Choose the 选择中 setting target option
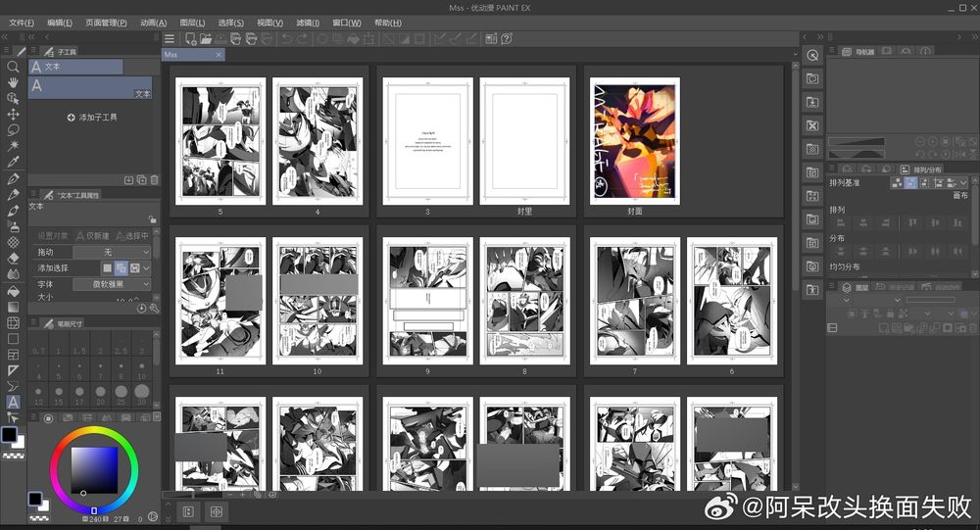Viewport: 980px width, 530px height. (132, 236)
